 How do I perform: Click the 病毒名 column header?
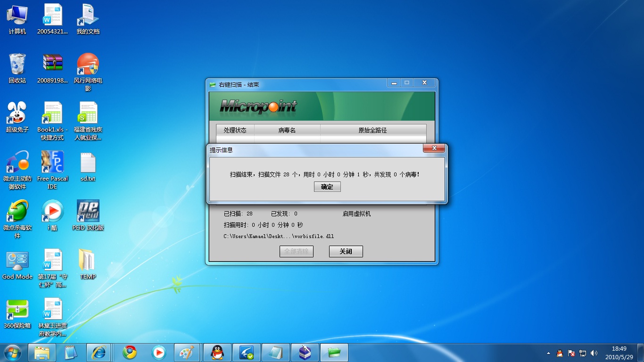[x=287, y=130]
